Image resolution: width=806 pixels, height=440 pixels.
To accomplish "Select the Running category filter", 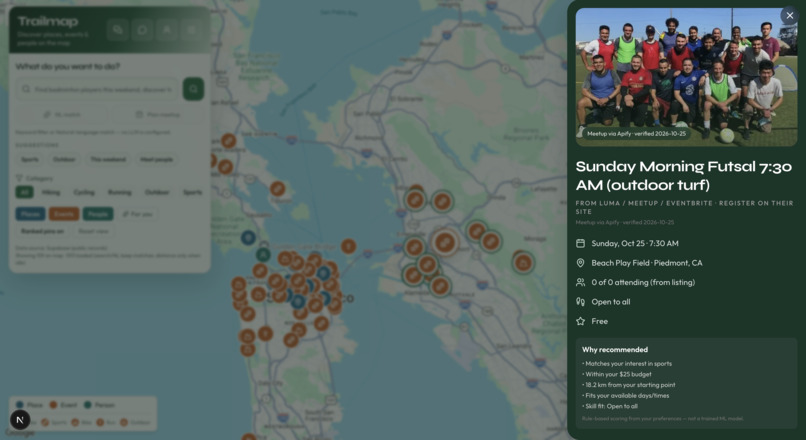I will tap(120, 192).
